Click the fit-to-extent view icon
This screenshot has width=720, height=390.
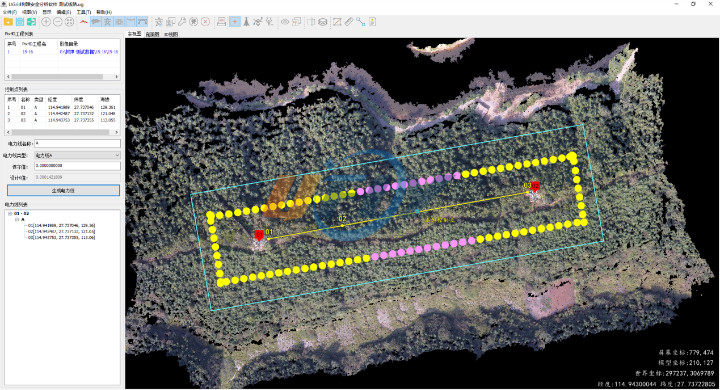click(x=69, y=22)
